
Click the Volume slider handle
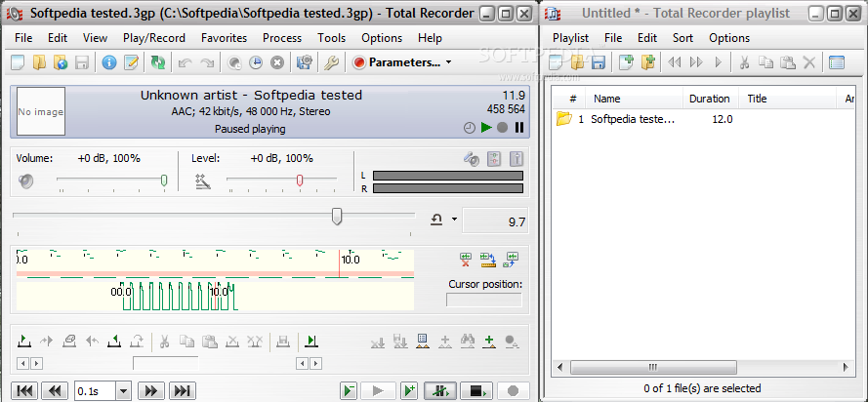coord(164,181)
